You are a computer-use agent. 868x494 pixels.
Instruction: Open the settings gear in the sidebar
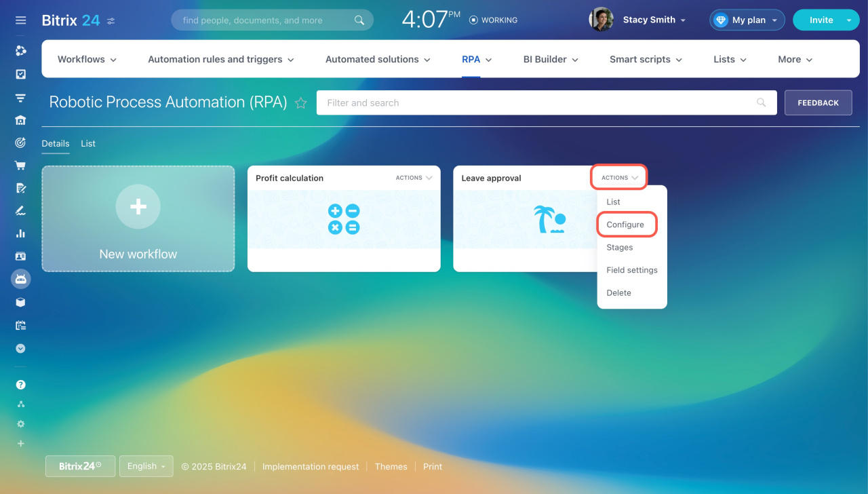click(x=20, y=424)
